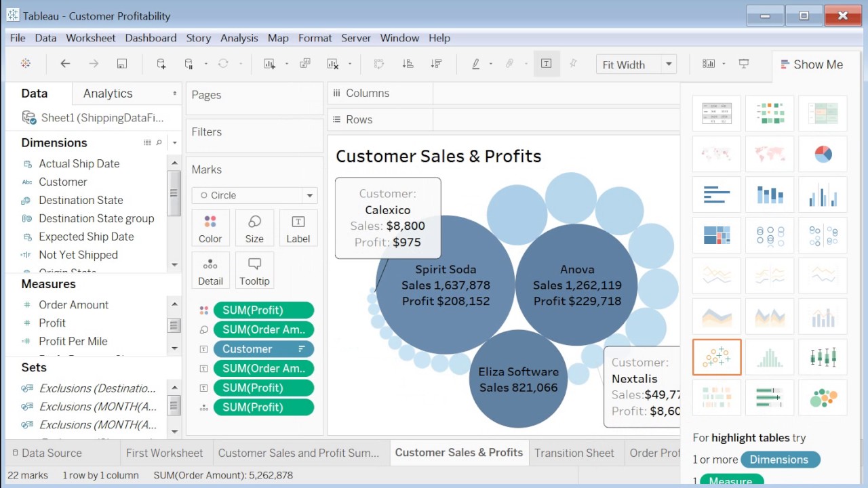
Task: Select the Profit Per Mile measure
Action: point(73,341)
